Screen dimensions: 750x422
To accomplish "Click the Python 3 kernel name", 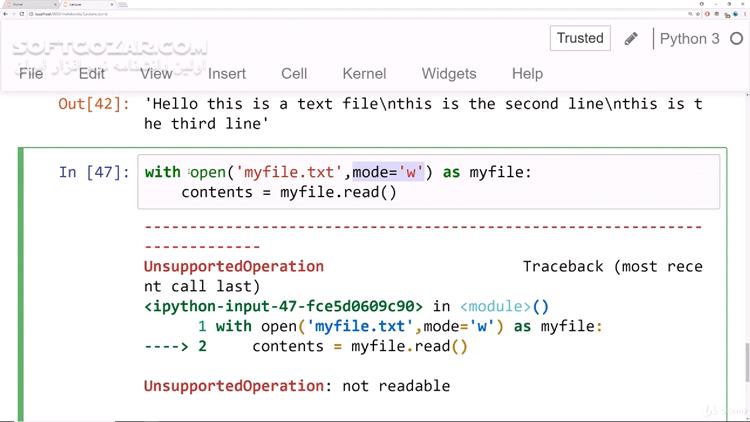I will coord(689,39).
